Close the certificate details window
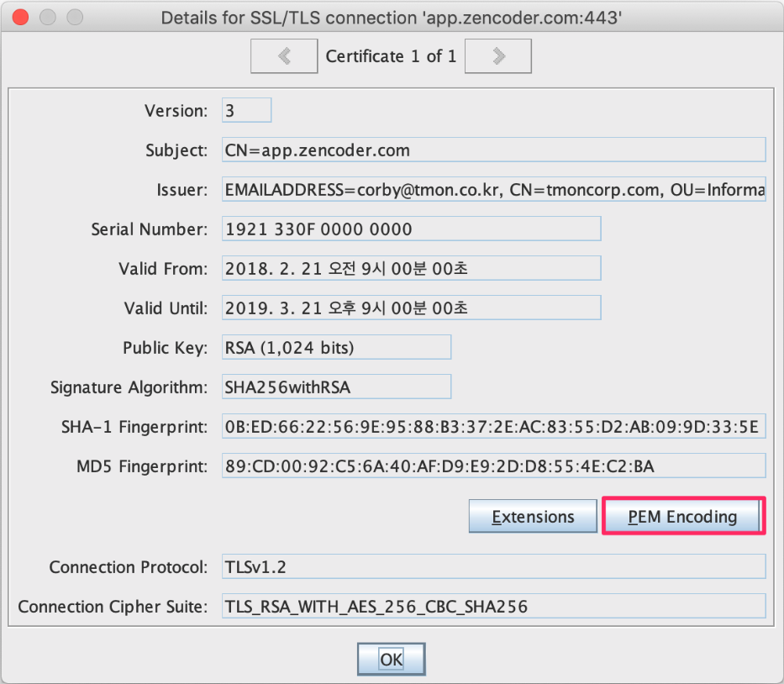784x684 pixels. 21,17
